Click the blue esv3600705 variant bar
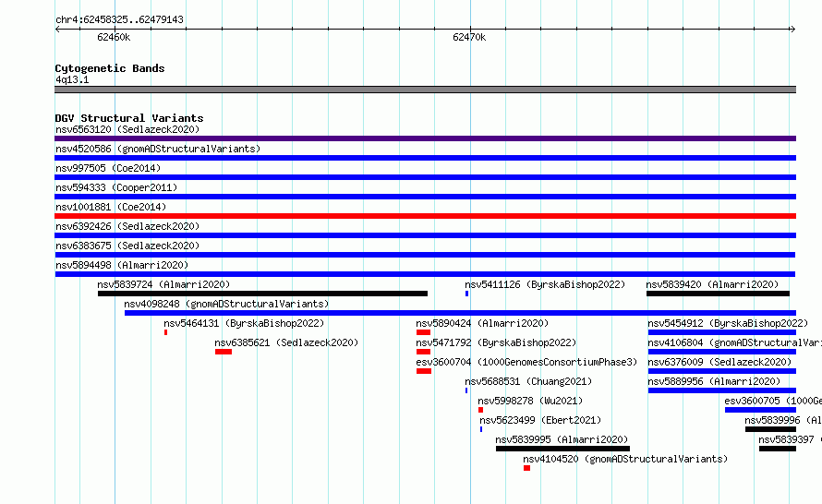 click(761, 410)
